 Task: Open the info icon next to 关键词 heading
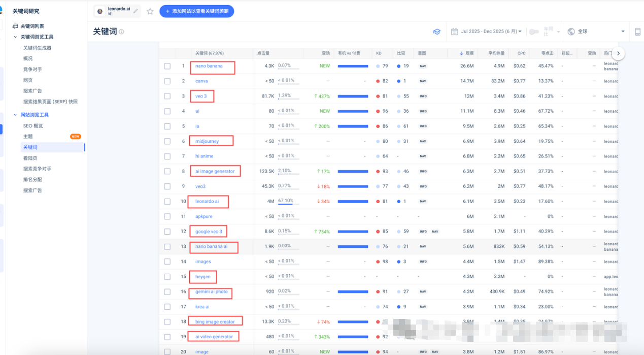[x=121, y=32]
